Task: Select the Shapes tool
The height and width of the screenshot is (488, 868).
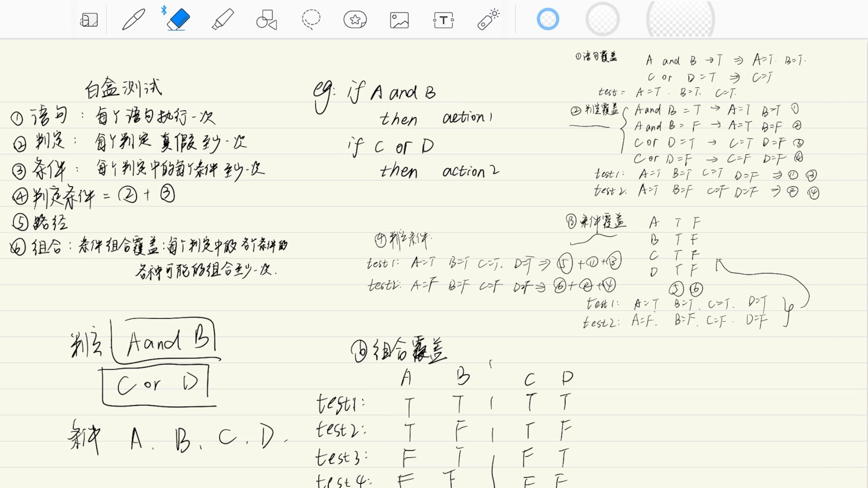Action: click(x=266, y=20)
